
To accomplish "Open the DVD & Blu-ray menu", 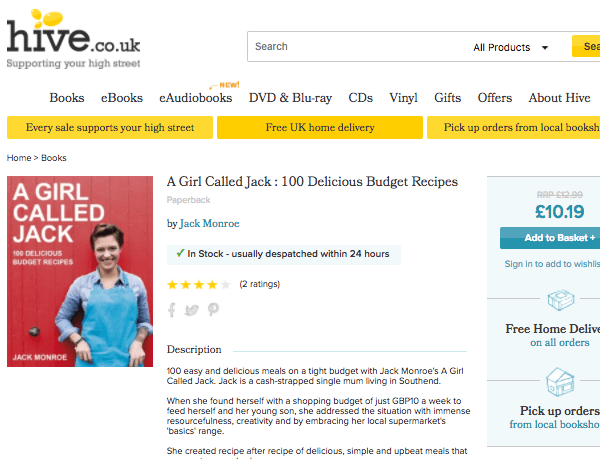I will [290, 98].
